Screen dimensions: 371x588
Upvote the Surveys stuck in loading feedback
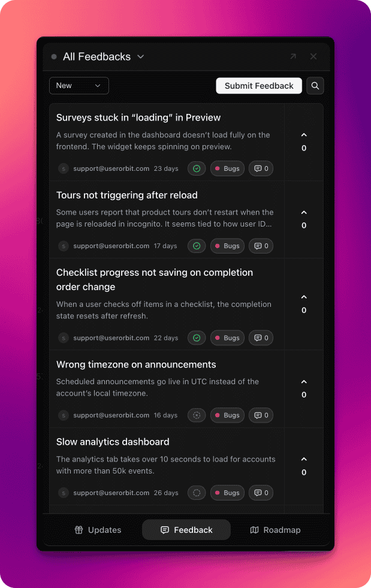coord(304,135)
